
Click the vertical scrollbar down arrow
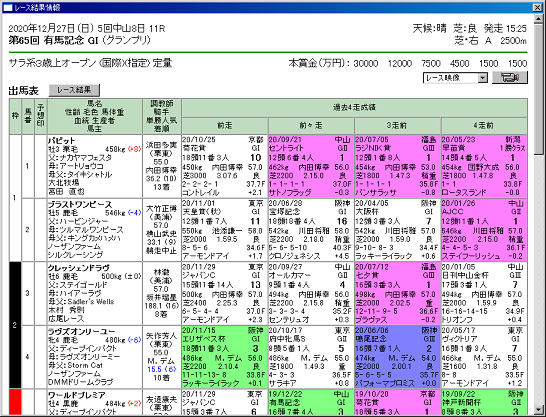(538, 410)
